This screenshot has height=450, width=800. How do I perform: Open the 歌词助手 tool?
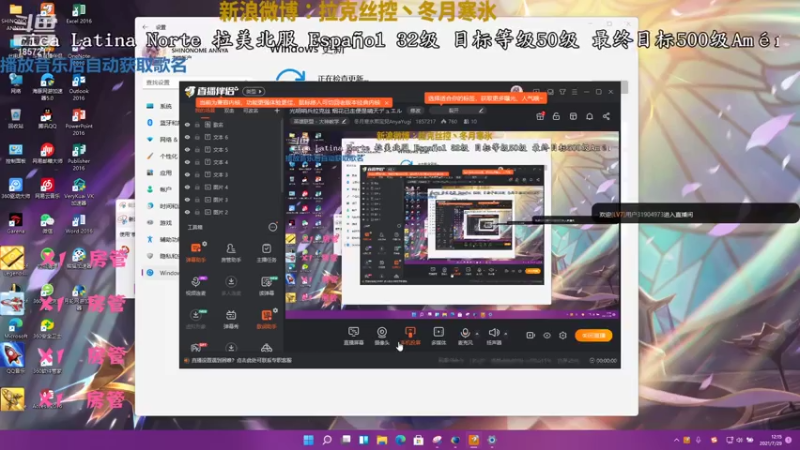pyautogui.click(x=266, y=319)
